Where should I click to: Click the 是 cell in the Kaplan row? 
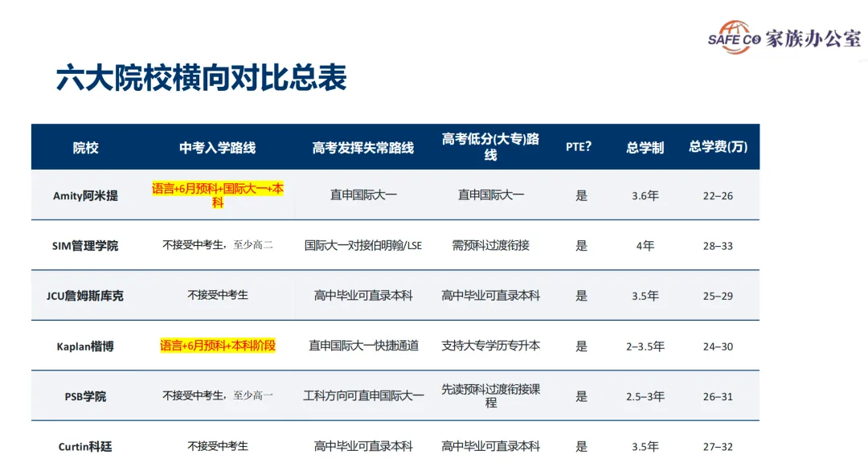(581, 346)
